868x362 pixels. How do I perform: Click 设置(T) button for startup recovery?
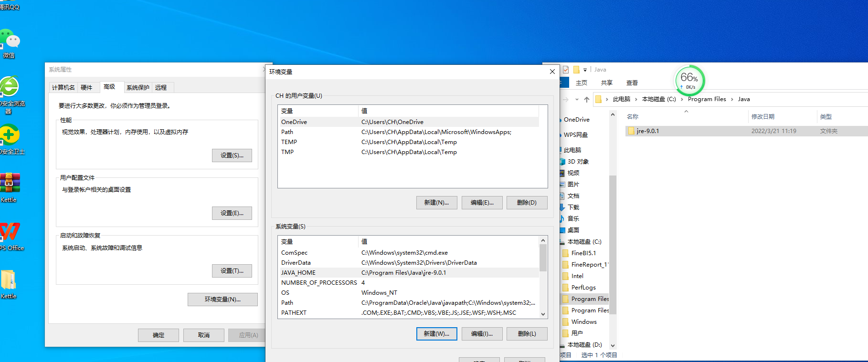232,271
